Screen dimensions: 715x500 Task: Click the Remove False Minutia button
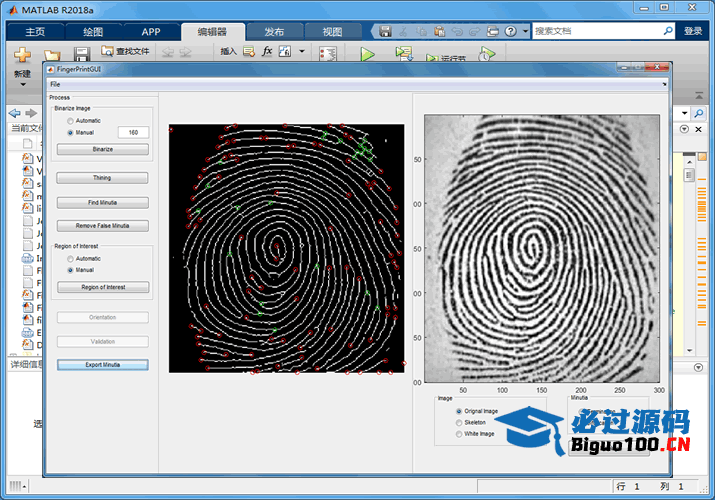[x=103, y=226]
